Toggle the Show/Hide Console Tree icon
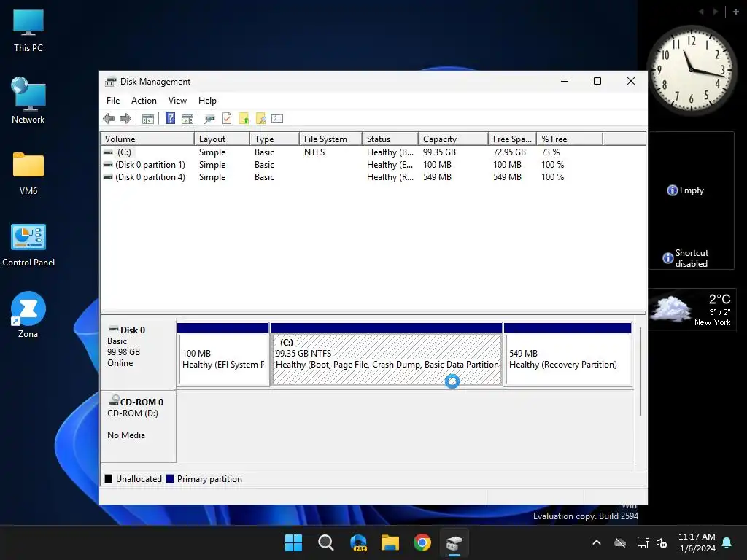This screenshot has height=560, width=747. 148,119
